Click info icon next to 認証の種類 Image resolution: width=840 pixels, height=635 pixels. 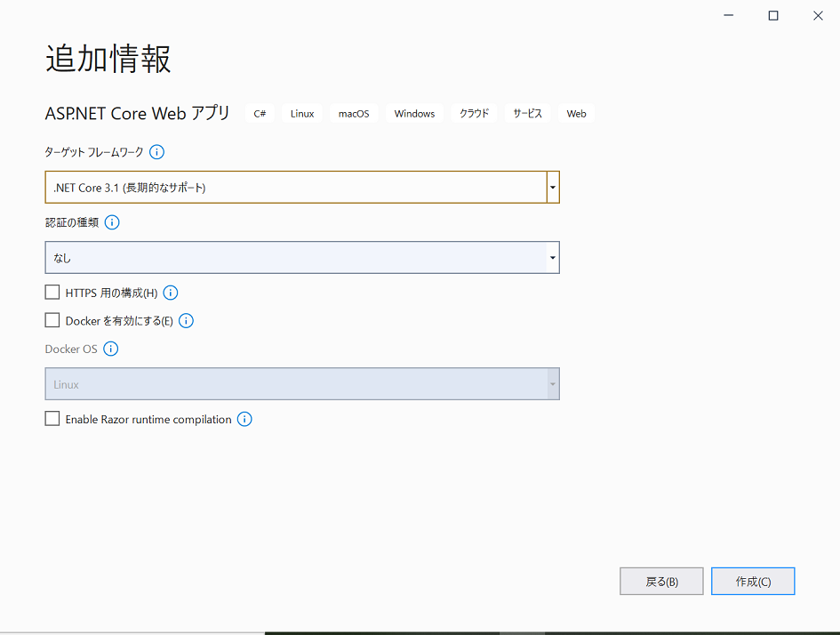coord(112,222)
